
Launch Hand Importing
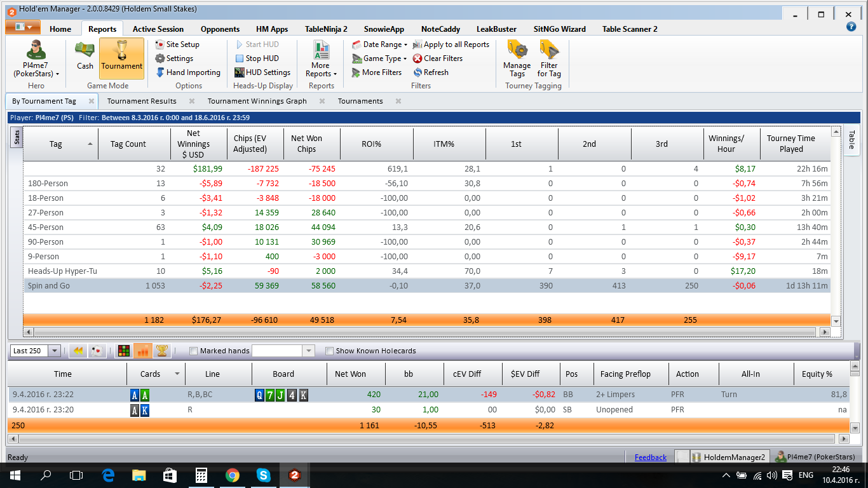tap(188, 72)
